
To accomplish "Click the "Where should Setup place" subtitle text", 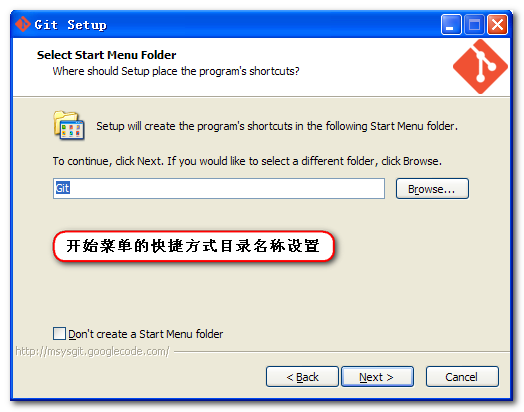I will pos(176,71).
